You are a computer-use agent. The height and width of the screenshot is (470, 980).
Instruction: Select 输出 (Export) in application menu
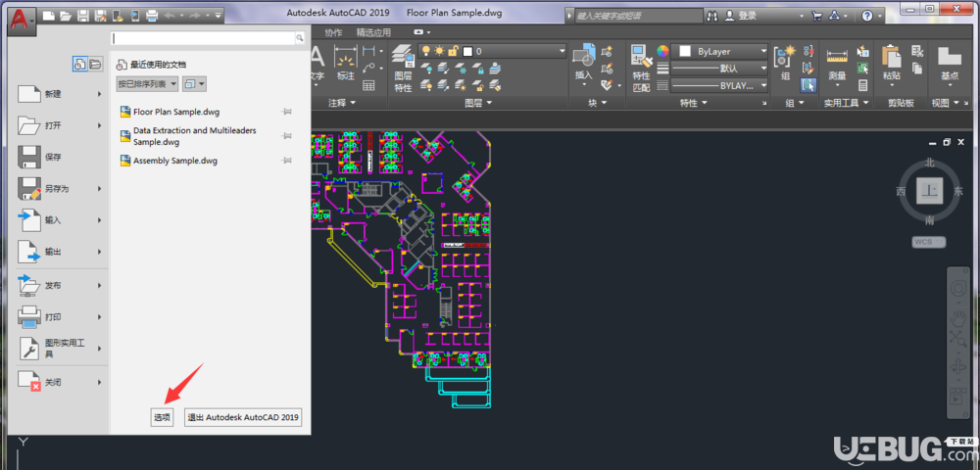click(60, 253)
